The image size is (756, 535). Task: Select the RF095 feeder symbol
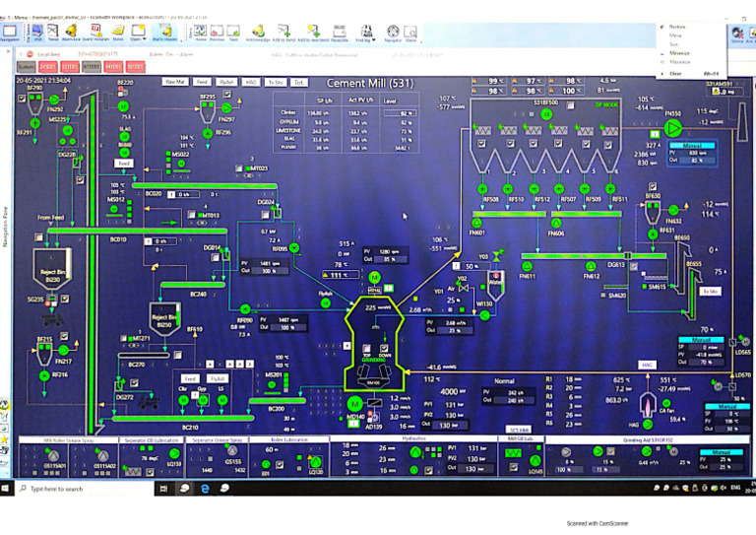[294, 248]
